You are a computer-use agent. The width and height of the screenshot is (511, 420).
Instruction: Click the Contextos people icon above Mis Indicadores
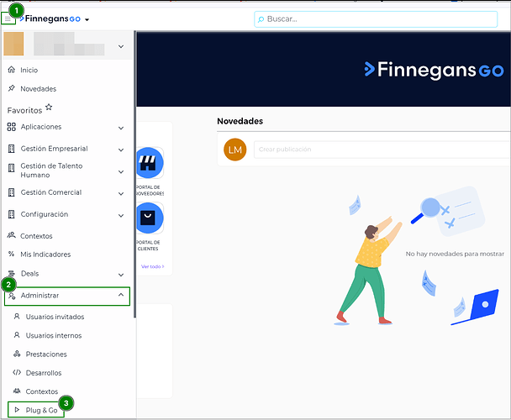[12, 235]
